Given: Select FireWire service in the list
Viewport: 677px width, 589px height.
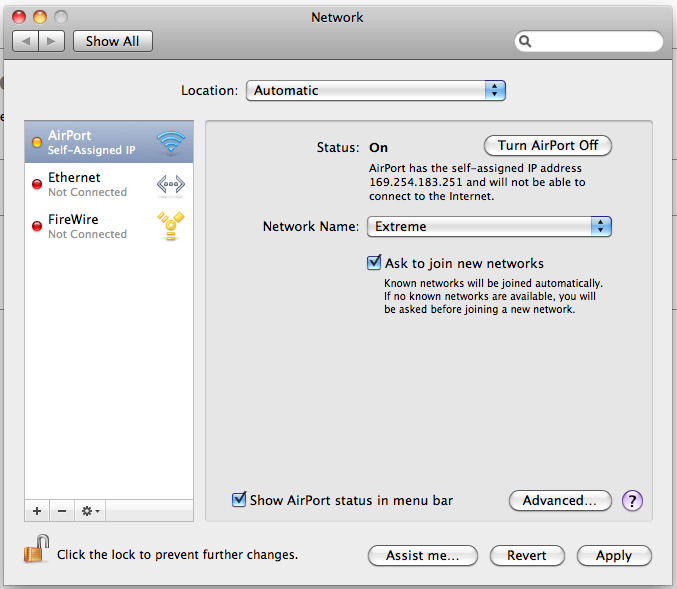Looking at the screenshot, I should coord(109,226).
